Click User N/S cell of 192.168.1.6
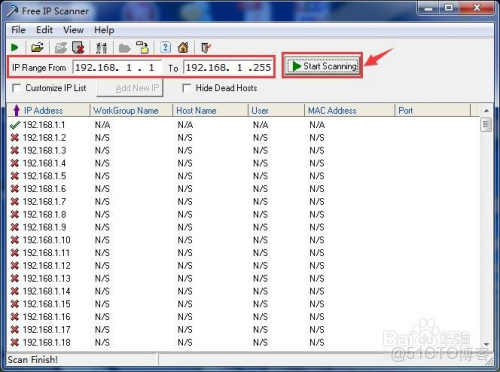 [x=260, y=189]
